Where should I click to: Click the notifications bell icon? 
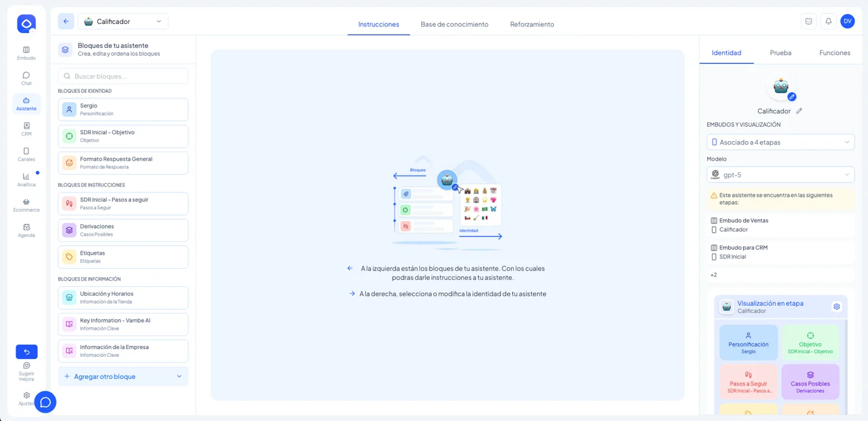point(828,21)
